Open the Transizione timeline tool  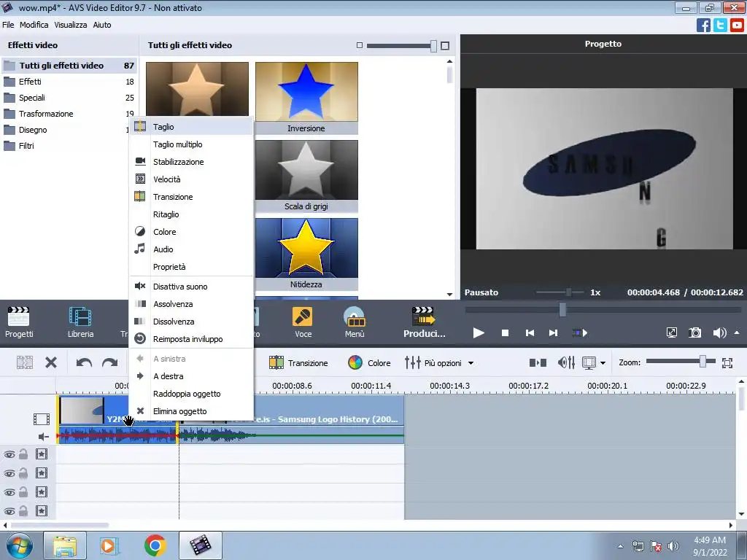click(298, 363)
